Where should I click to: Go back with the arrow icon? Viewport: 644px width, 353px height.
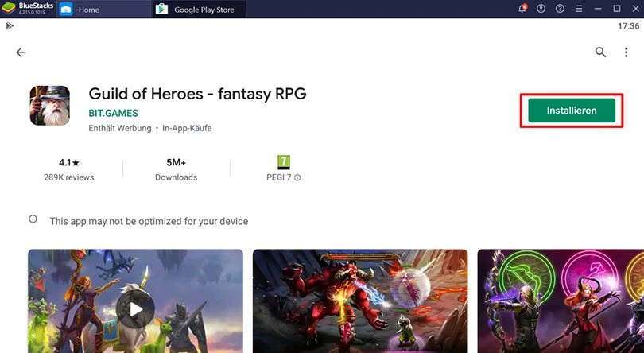point(21,52)
